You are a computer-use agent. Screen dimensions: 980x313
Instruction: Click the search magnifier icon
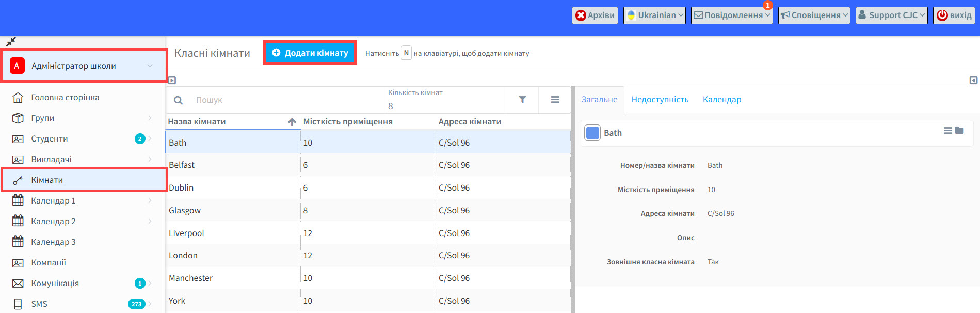click(178, 100)
